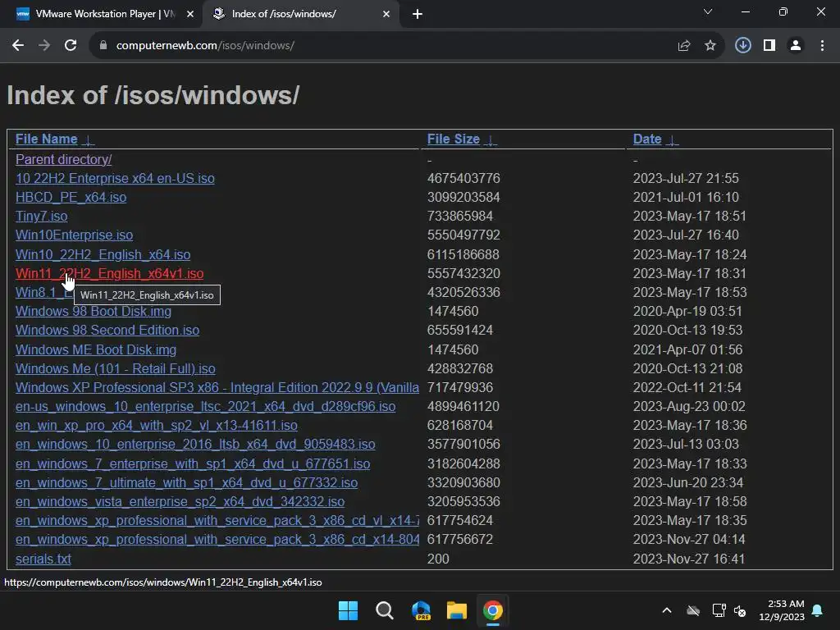840x630 pixels.
Task: Open File Explorer from the taskbar
Action: [457, 610]
